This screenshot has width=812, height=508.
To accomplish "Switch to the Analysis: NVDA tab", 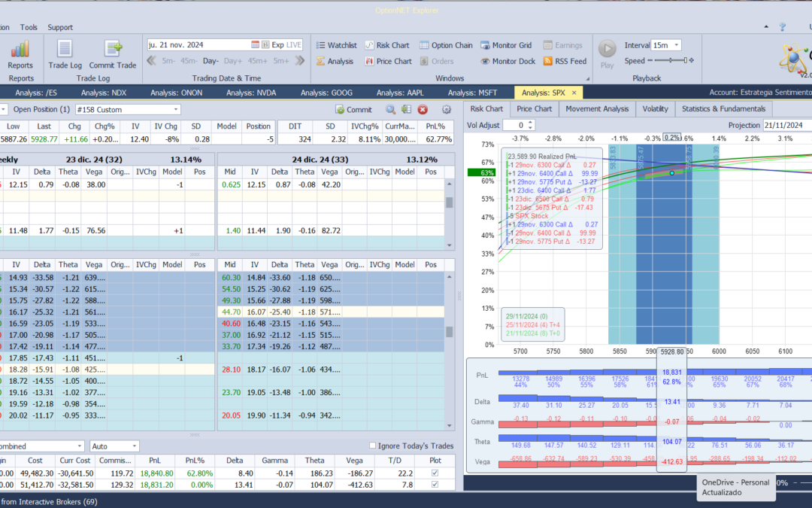I will 251,93.
